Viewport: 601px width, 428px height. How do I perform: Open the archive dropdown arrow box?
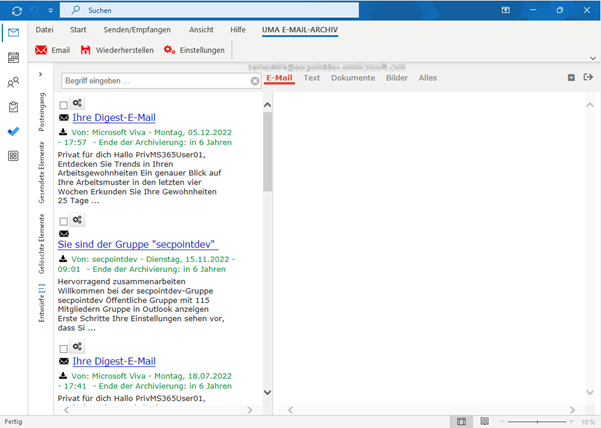(571, 77)
